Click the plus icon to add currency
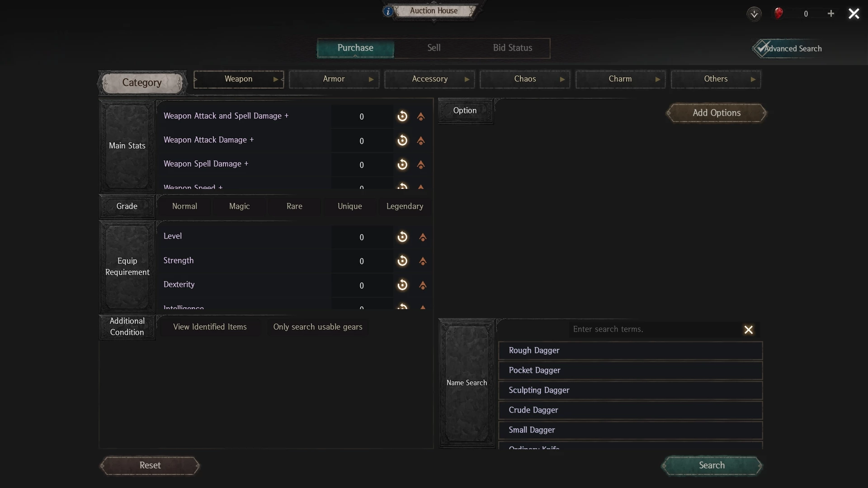Image resolution: width=868 pixels, height=488 pixels. tap(831, 14)
